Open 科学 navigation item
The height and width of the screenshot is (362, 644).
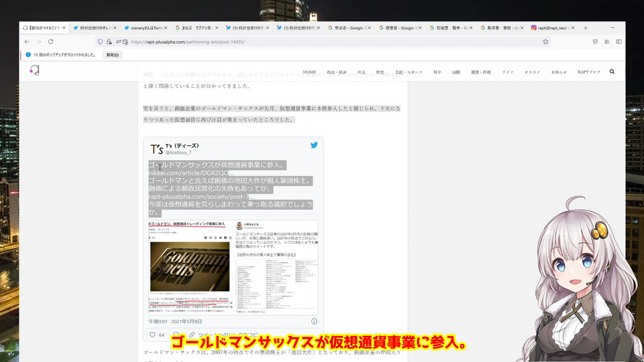pos(437,72)
